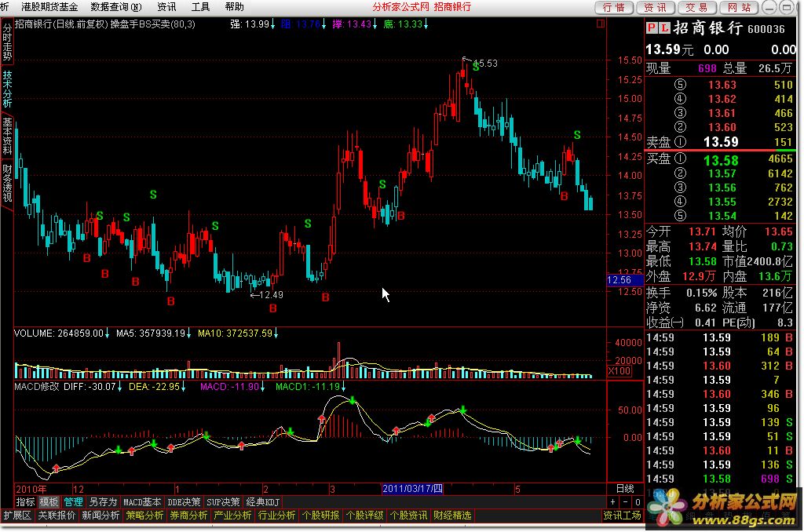Viewport: 804px width, 532px height.
Task: Open the 新闻分析 bottom tab
Action: pyautogui.click(x=100, y=516)
